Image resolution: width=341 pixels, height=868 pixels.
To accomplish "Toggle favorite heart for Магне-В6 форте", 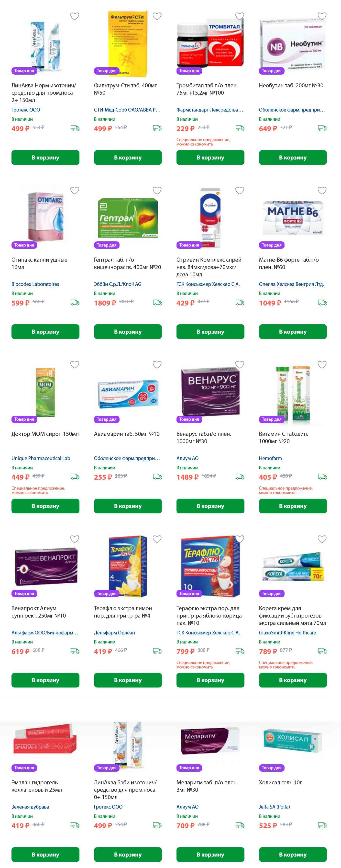I will click(322, 190).
